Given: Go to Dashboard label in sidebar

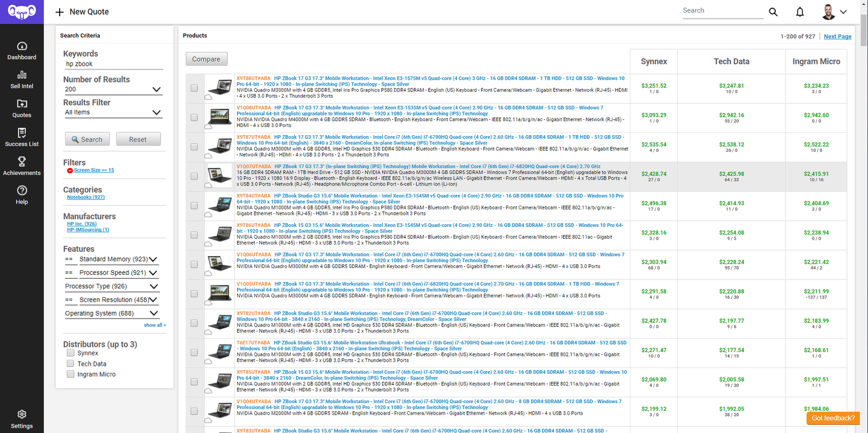Looking at the screenshot, I should (x=22, y=58).
